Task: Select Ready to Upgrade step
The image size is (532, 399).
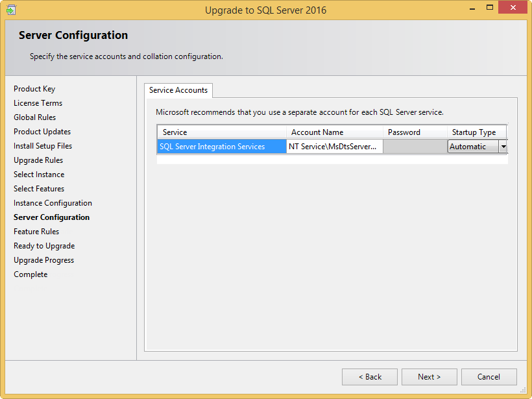Action: pyautogui.click(x=44, y=246)
